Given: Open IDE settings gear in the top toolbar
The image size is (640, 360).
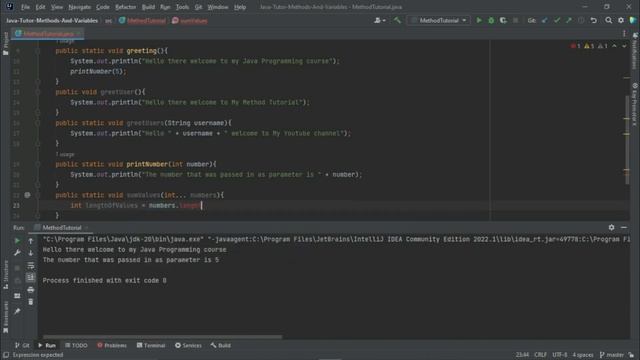Looking at the screenshot, I should click(x=621, y=20).
